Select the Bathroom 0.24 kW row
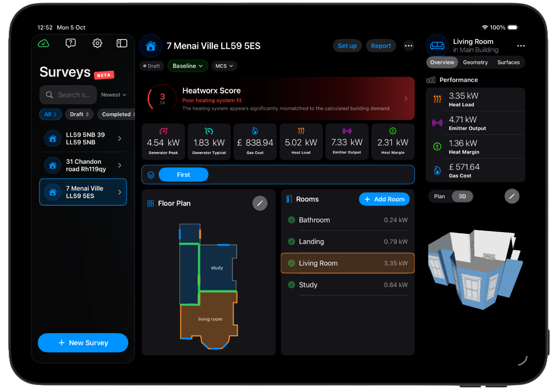556x392 pixels. pos(348,220)
